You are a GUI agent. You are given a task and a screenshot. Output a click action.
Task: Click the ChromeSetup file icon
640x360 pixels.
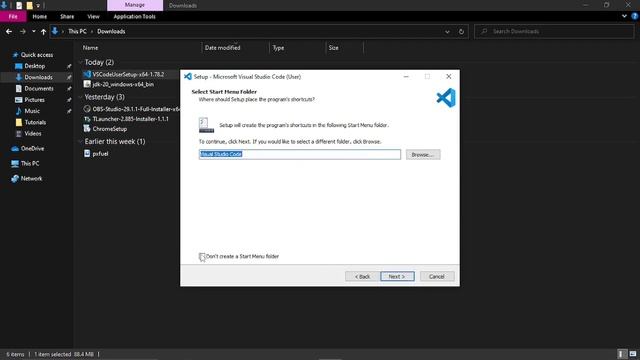(x=87, y=129)
